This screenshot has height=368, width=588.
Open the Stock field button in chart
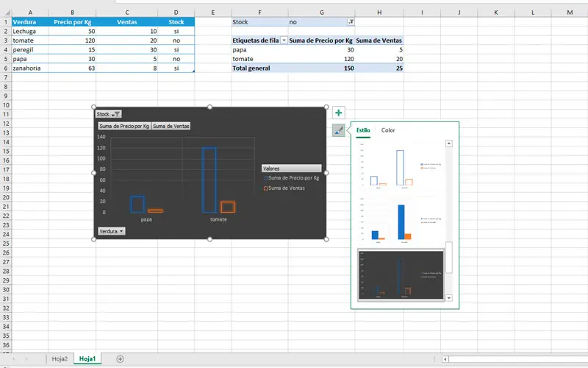[108, 114]
